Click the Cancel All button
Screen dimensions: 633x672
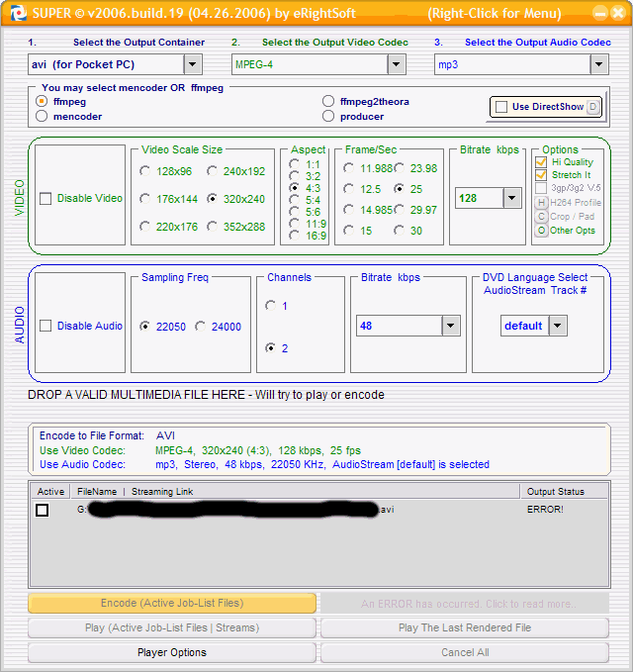point(465,652)
